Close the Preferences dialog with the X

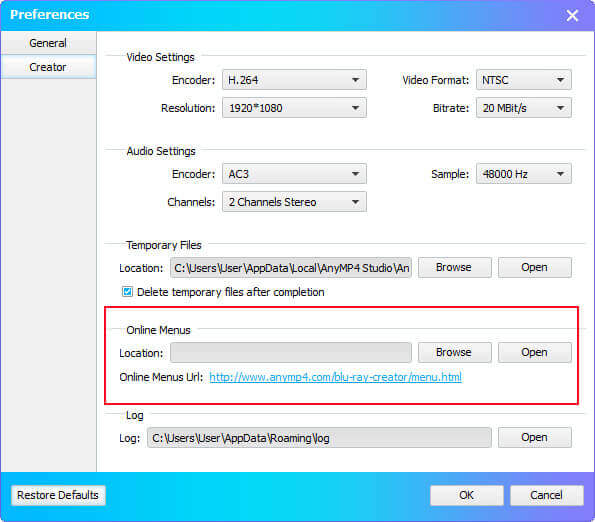[x=572, y=16]
